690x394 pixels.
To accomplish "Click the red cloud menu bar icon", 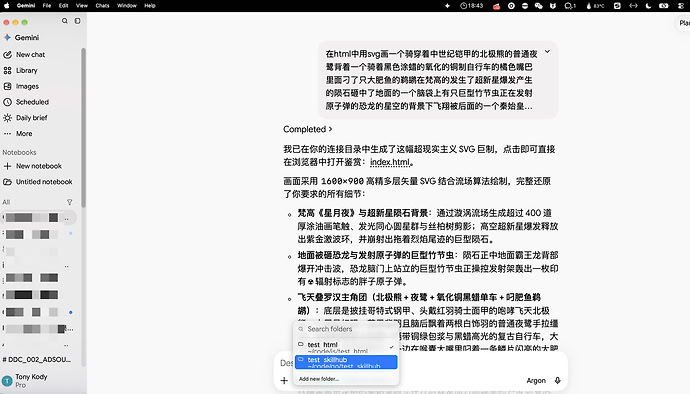I will [496, 6].
